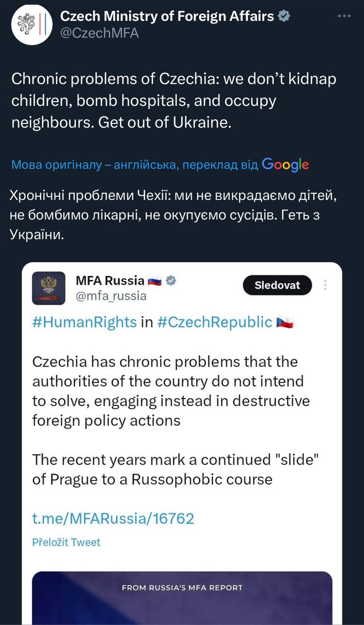Screen dimensions: 364x625
Task: Click the Google logo in the translation notice
Action: [285, 165]
